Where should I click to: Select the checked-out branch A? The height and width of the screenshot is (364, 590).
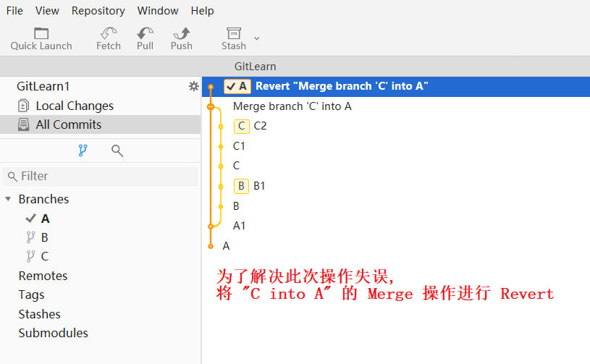[x=46, y=219]
